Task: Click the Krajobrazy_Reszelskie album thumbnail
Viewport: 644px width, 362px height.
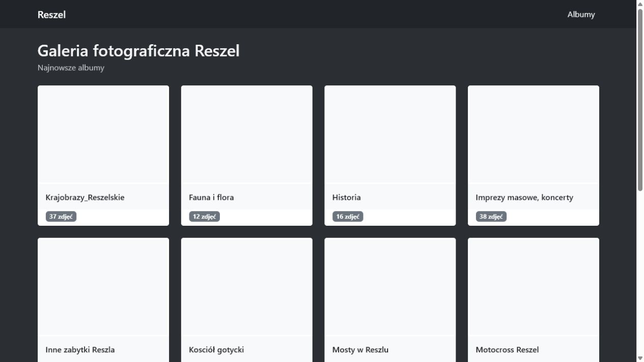Action: 103,134
